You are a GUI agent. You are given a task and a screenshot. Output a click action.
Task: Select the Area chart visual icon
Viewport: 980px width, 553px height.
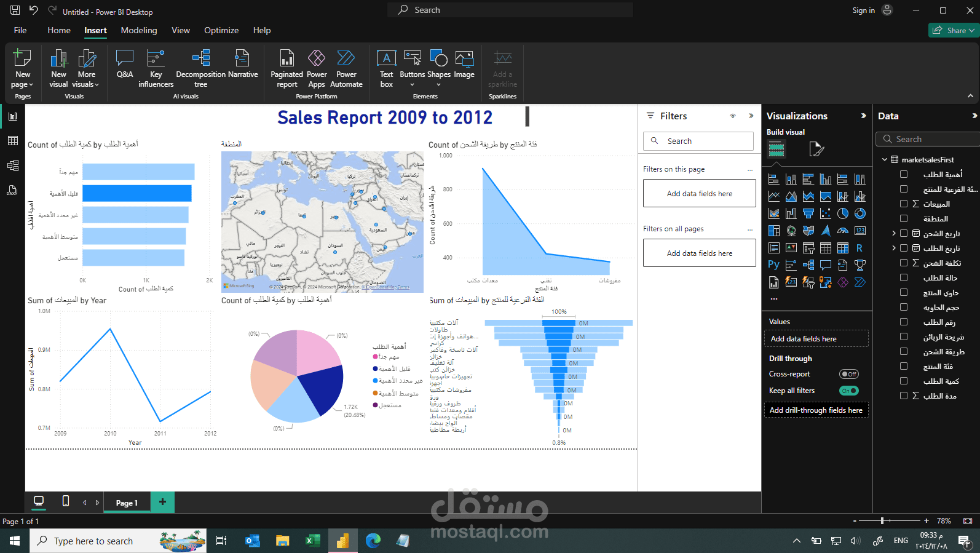tap(791, 196)
